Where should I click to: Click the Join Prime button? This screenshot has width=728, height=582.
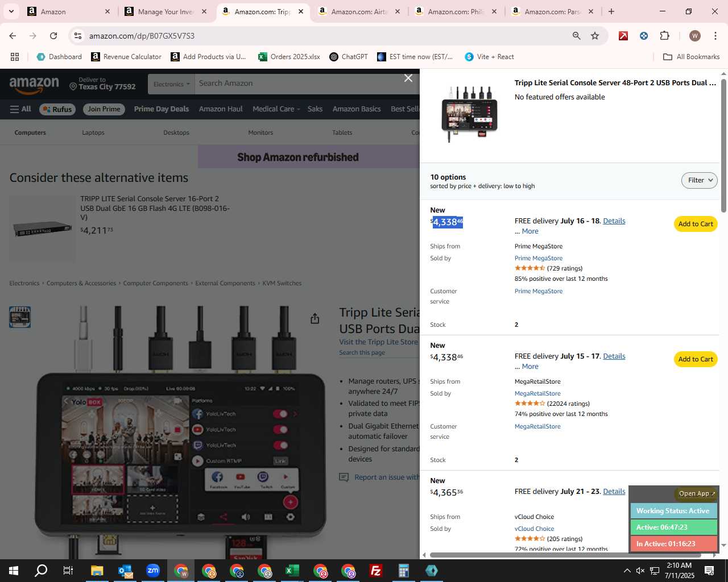click(x=104, y=109)
